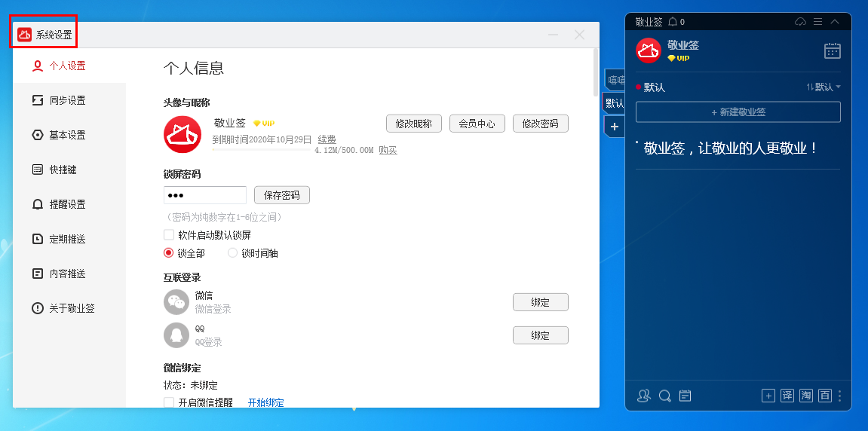868x431 pixels.
Task: Add a new category with the plus tab
Action: pos(615,126)
